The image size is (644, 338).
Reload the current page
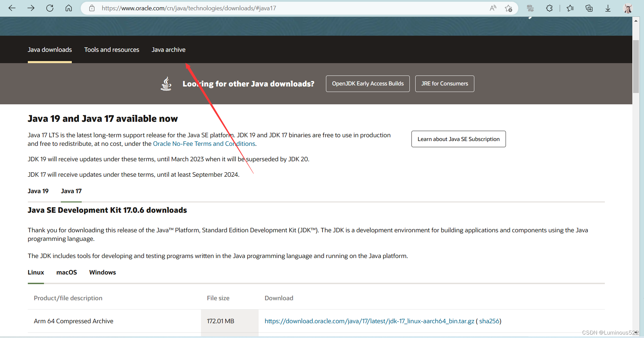50,8
